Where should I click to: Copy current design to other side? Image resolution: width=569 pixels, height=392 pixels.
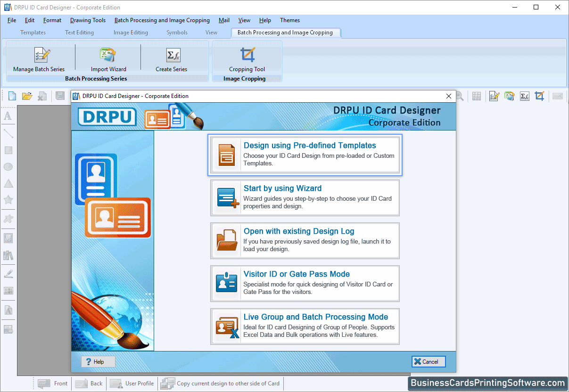click(x=220, y=384)
